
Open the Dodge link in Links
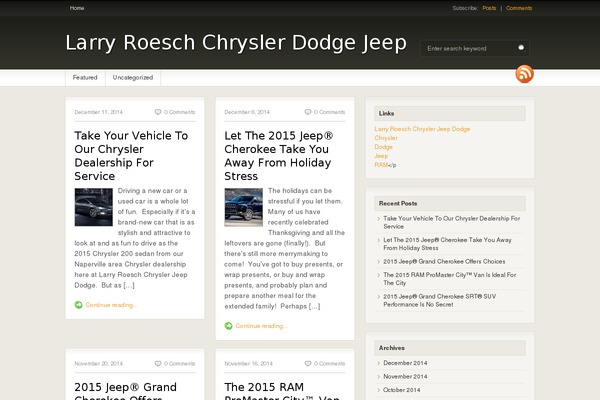click(x=383, y=147)
